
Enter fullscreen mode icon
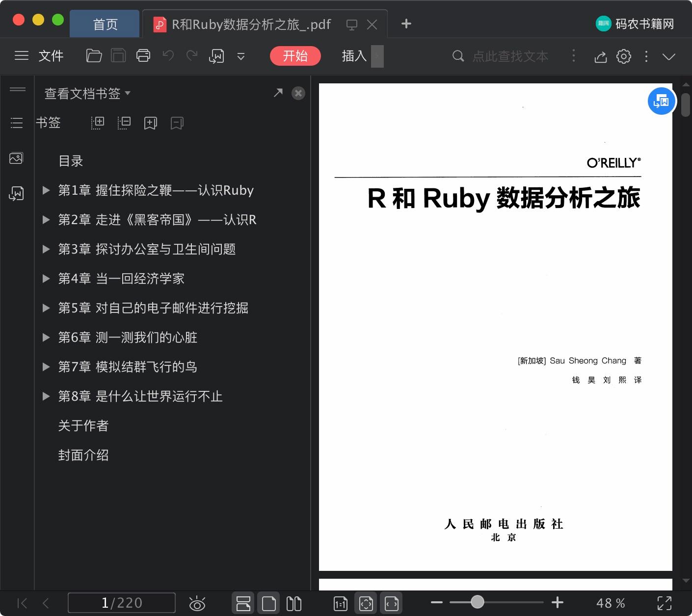point(665,603)
